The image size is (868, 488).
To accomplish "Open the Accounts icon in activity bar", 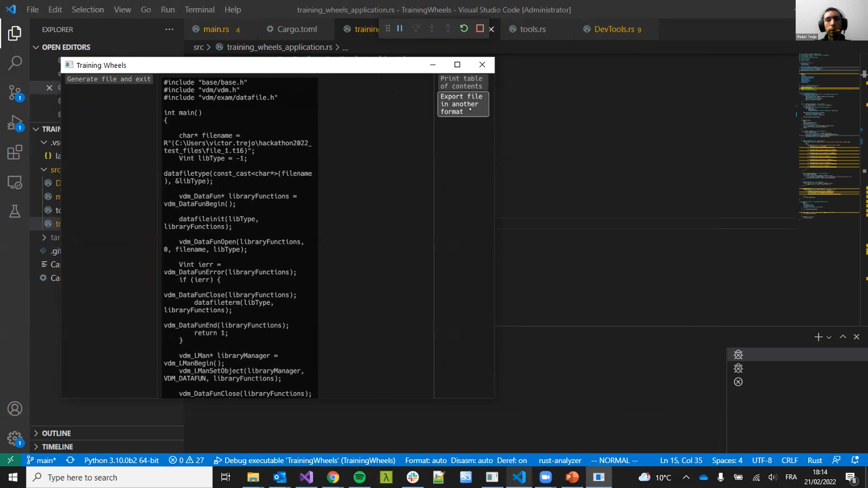I will (x=15, y=409).
